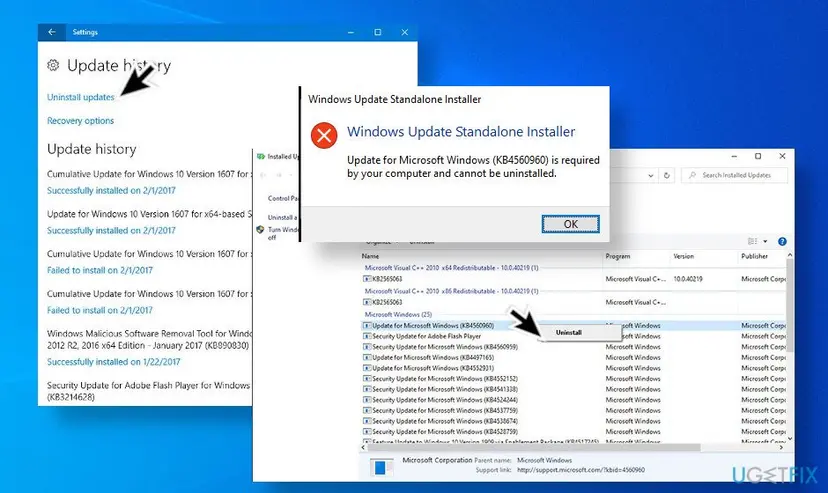The image size is (828, 493).
Task: Click the Turn Windows features on or off link
Action: [x=283, y=233]
